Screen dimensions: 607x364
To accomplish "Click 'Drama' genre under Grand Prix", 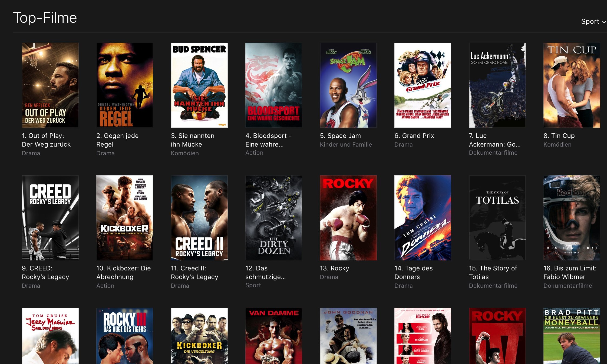I will pos(404,145).
